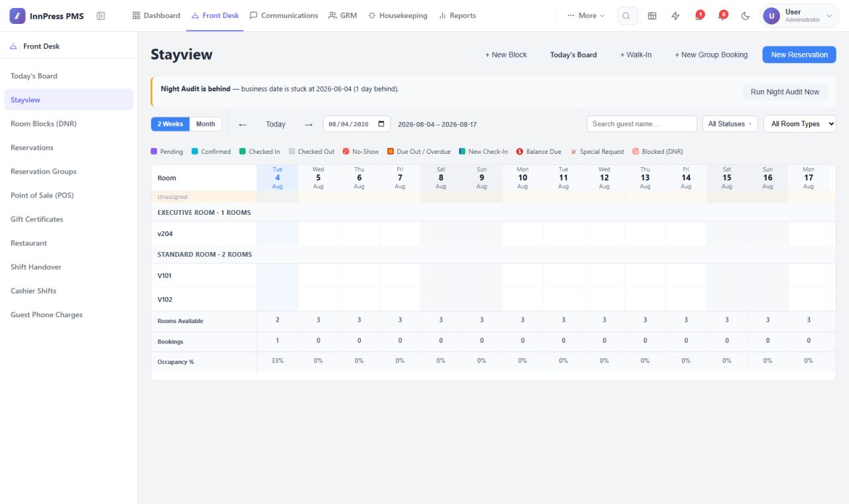Open the Reports tab
The image size is (849, 504).
pos(458,16)
